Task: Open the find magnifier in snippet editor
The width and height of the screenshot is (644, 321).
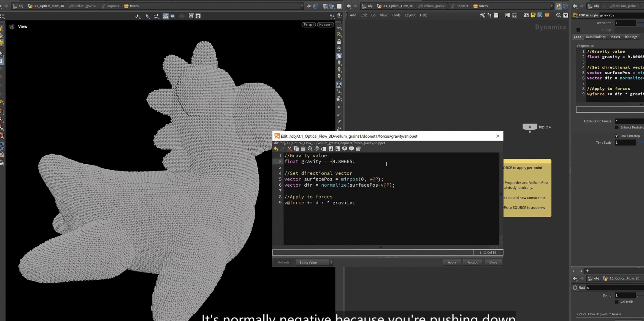Action: pos(310,149)
